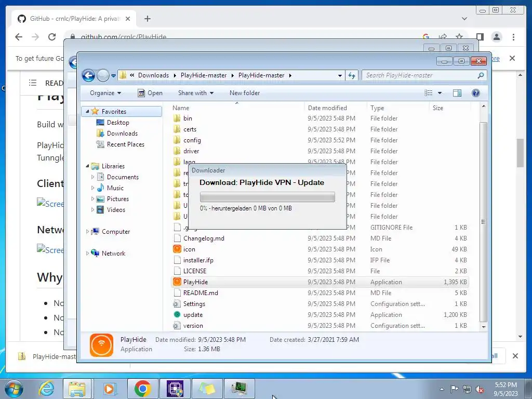Select the update application icon
Screen dimensions: 532x399
[177, 314]
